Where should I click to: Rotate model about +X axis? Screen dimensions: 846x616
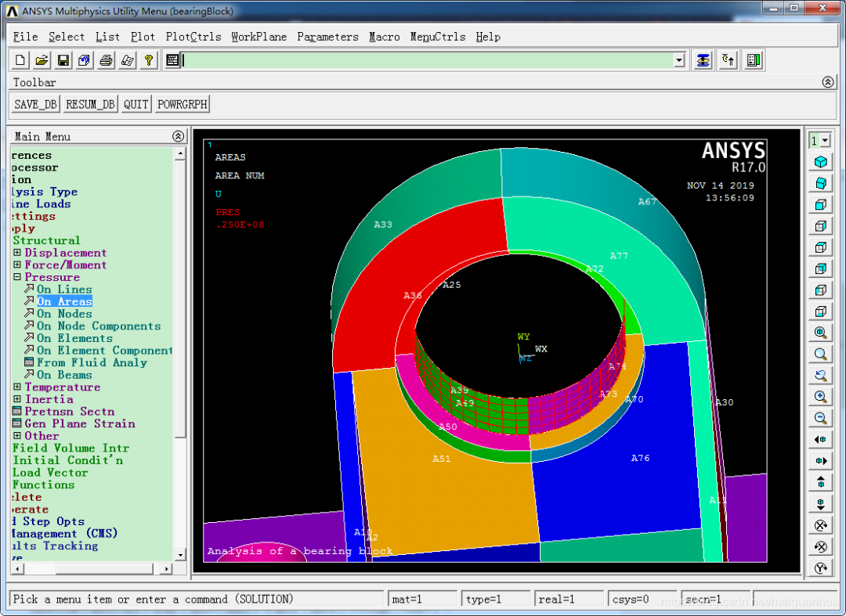coord(821,525)
